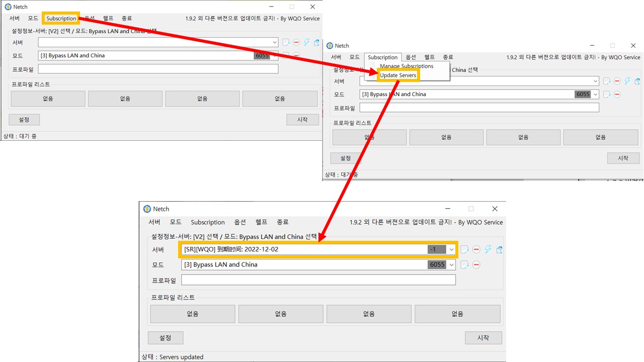This screenshot has height=362, width=644.
Task: Expand server dropdown showing [SR][WQO] entry
Action: (452, 249)
